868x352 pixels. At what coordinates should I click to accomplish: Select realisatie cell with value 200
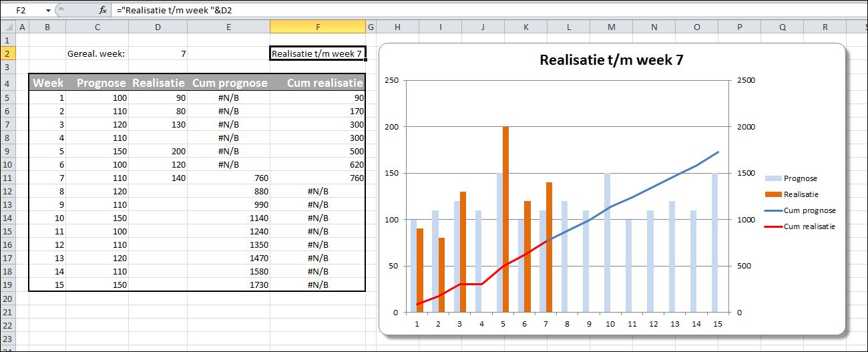(x=158, y=151)
